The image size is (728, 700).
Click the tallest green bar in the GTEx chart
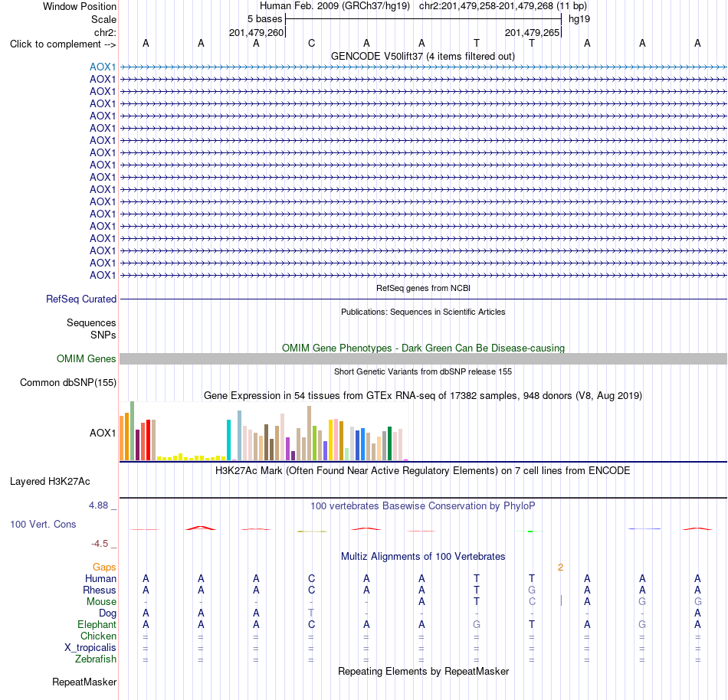pyautogui.click(x=133, y=431)
